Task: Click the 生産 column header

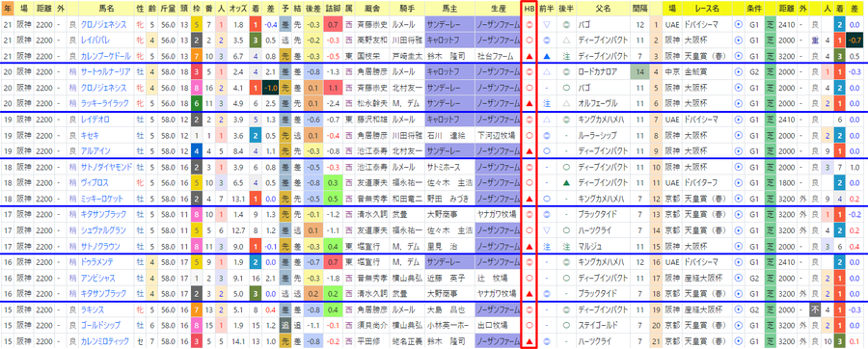Action: [x=498, y=9]
